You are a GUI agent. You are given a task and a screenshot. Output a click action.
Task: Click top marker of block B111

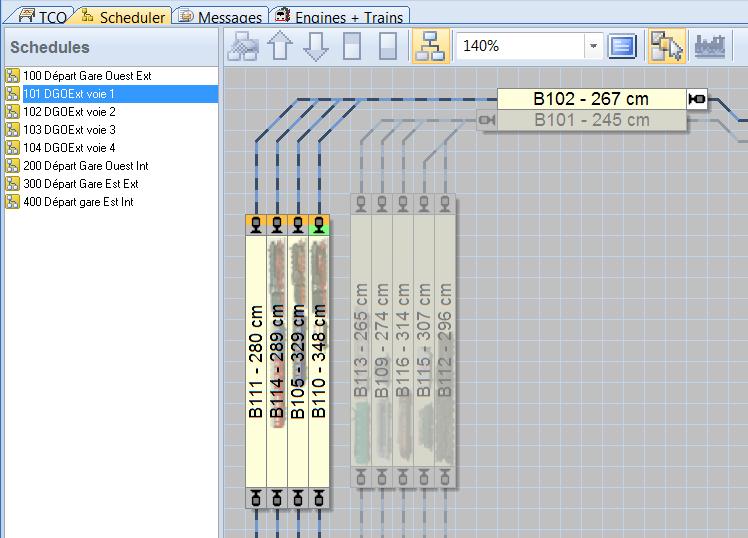point(256,225)
